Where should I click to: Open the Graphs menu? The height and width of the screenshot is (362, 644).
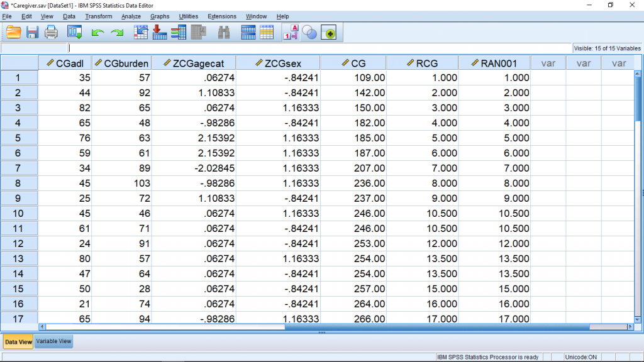click(159, 16)
